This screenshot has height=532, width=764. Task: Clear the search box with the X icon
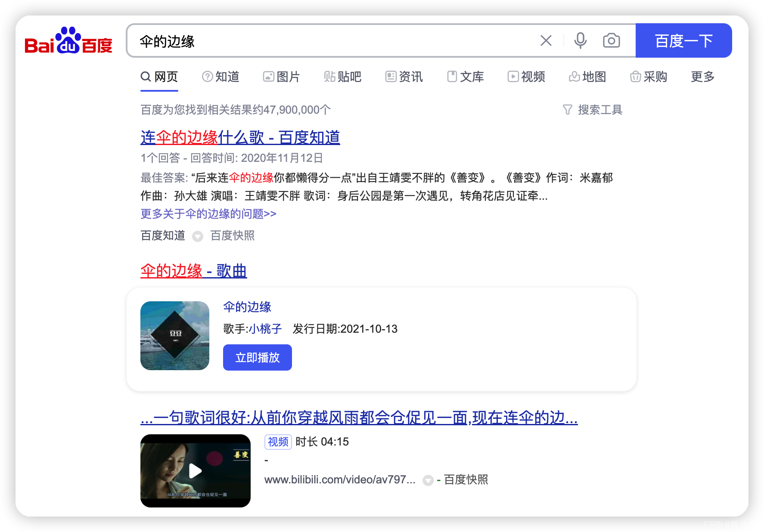[546, 40]
